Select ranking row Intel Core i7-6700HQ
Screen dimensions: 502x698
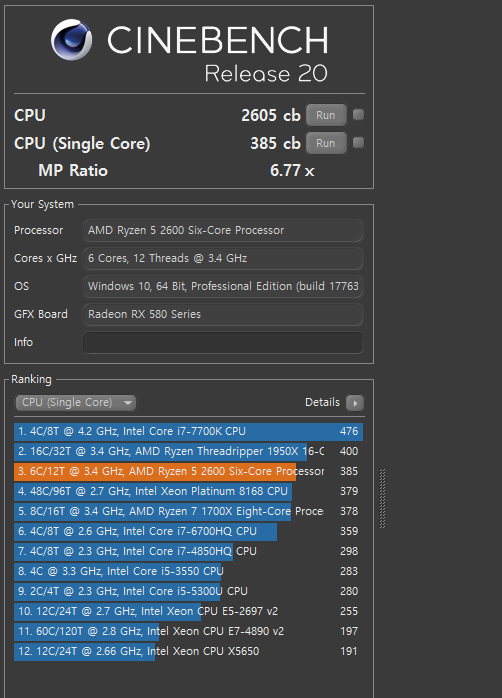pyautogui.click(x=188, y=532)
